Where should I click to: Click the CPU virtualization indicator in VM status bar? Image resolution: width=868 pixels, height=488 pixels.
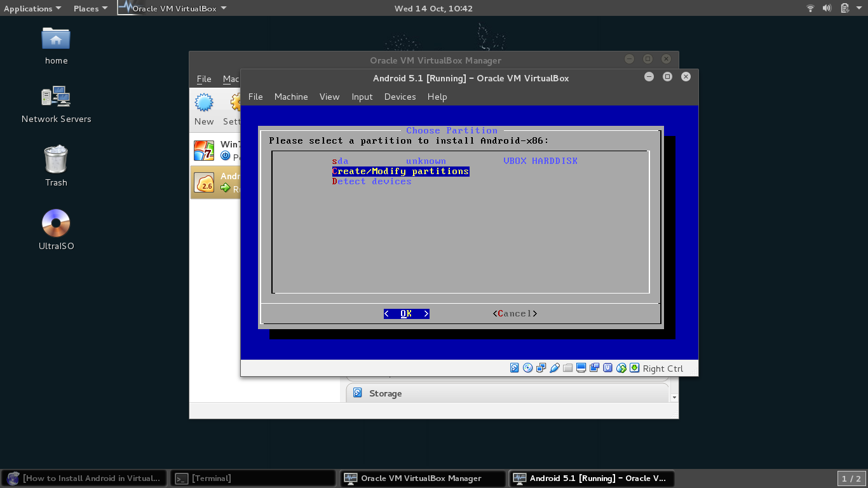(x=608, y=368)
